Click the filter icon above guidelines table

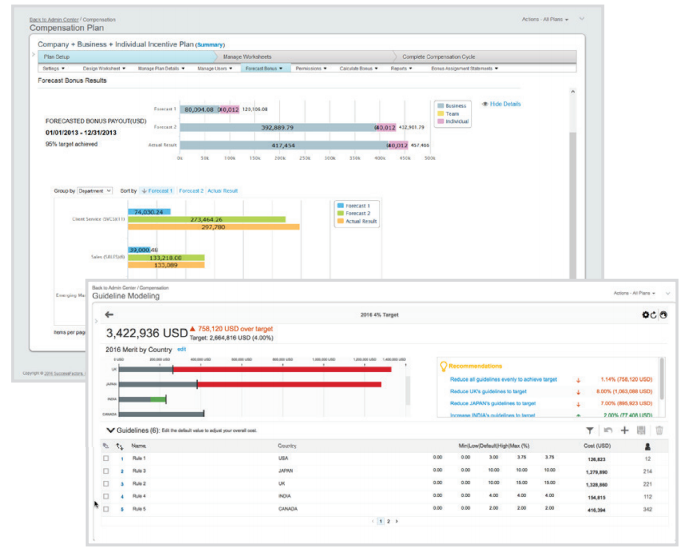tap(590, 429)
